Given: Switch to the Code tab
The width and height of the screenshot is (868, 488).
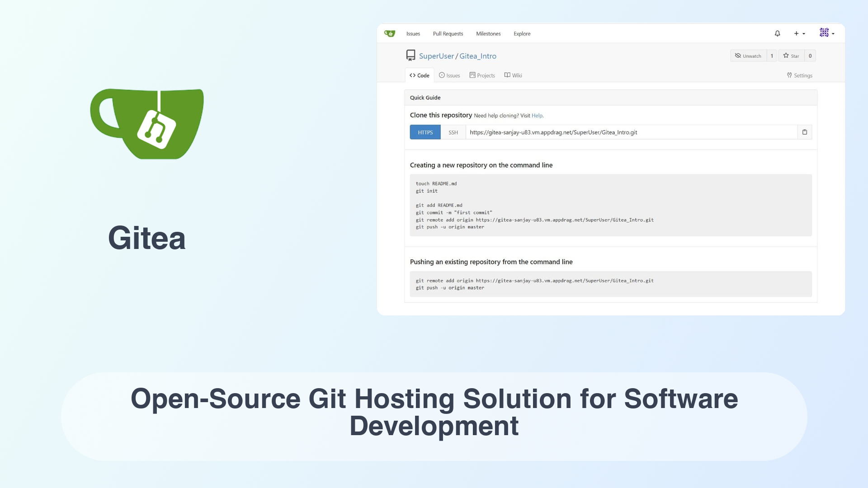Looking at the screenshot, I should coord(420,75).
